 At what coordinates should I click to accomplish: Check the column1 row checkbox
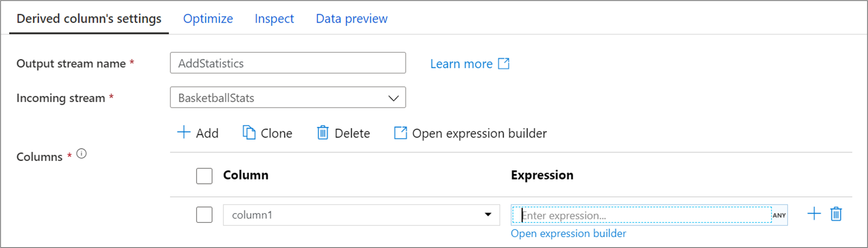[x=204, y=215]
